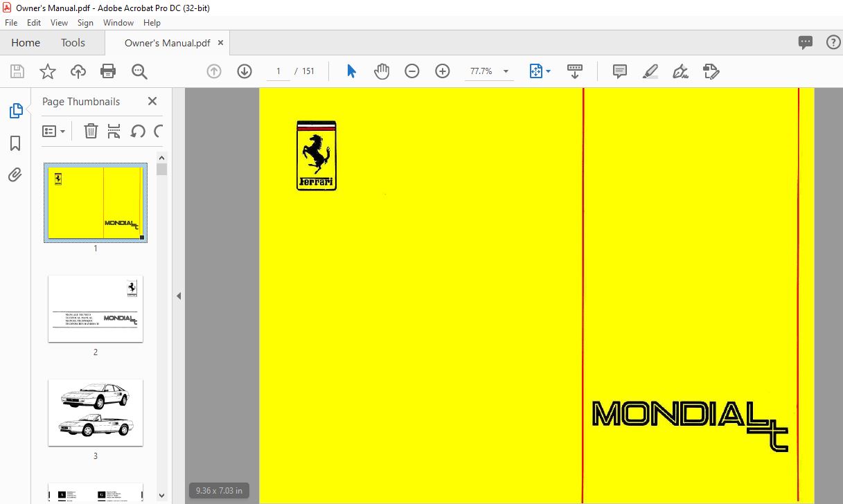Zoom in with the plus button
The width and height of the screenshot is (843, 504).
click(443, 71)
